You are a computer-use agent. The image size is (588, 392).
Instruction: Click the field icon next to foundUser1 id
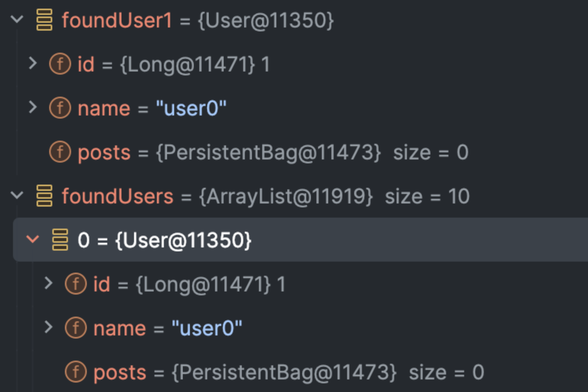coord(60,64)
